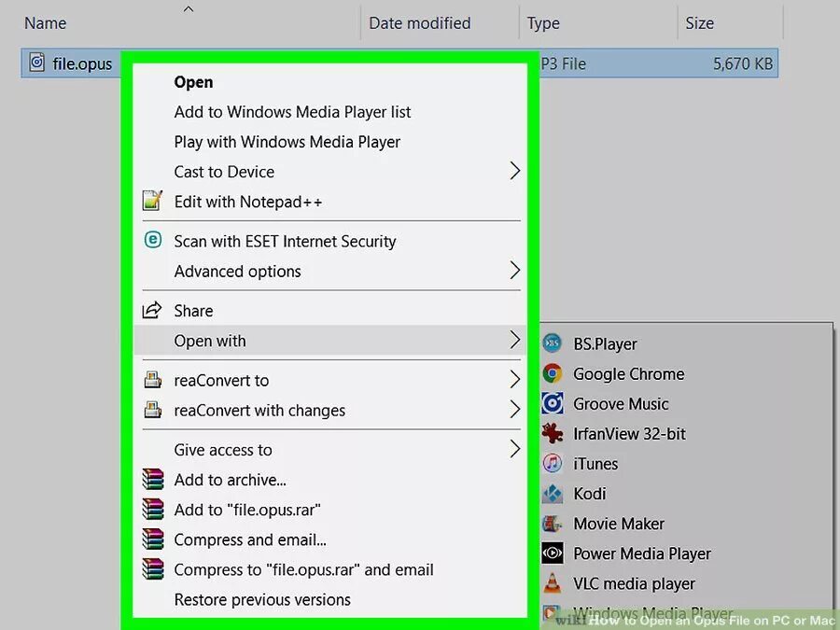The height and width of the screenshot is (630, 840).
Task: Click the ESET Internet Security icon
Action: 153,240
